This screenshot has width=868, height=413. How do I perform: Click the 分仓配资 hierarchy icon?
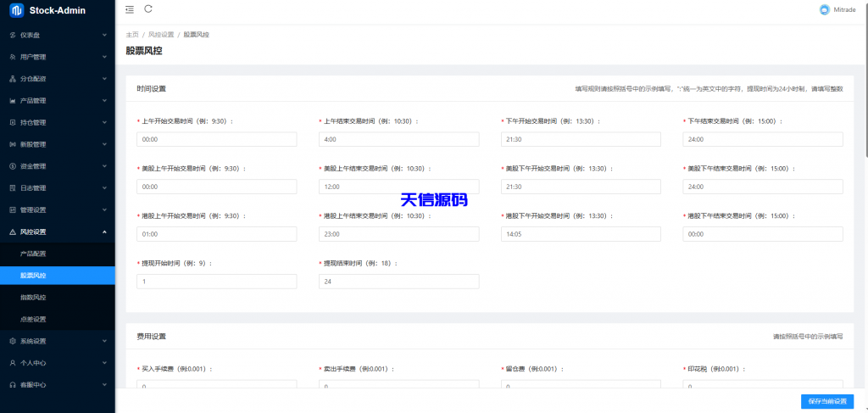[x=13, y=79]
